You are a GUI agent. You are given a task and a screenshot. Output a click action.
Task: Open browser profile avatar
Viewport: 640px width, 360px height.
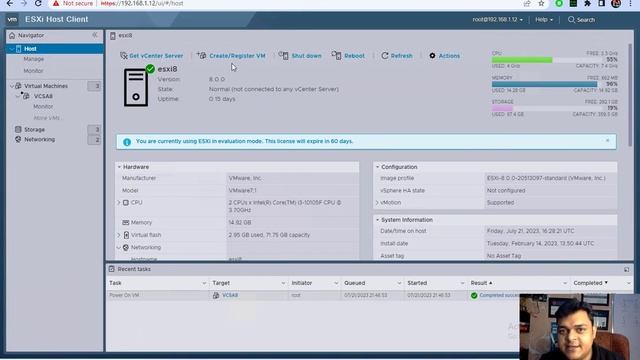click(x=616, y=4)
